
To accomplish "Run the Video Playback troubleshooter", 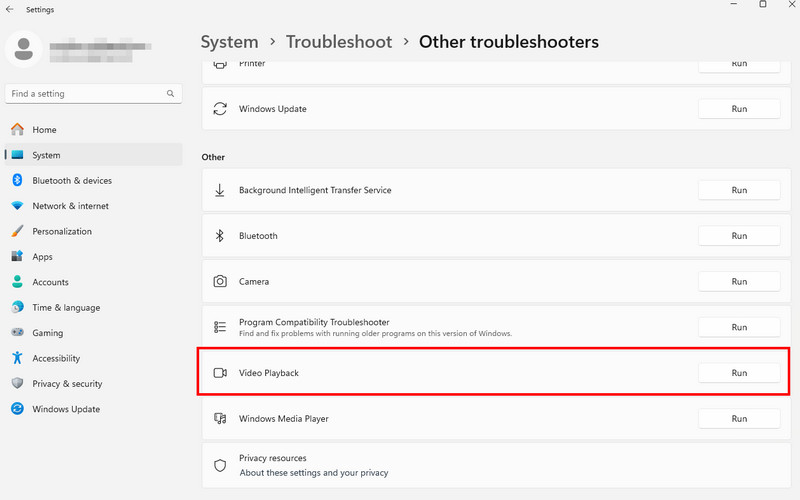I will click(x=738, y=373).
